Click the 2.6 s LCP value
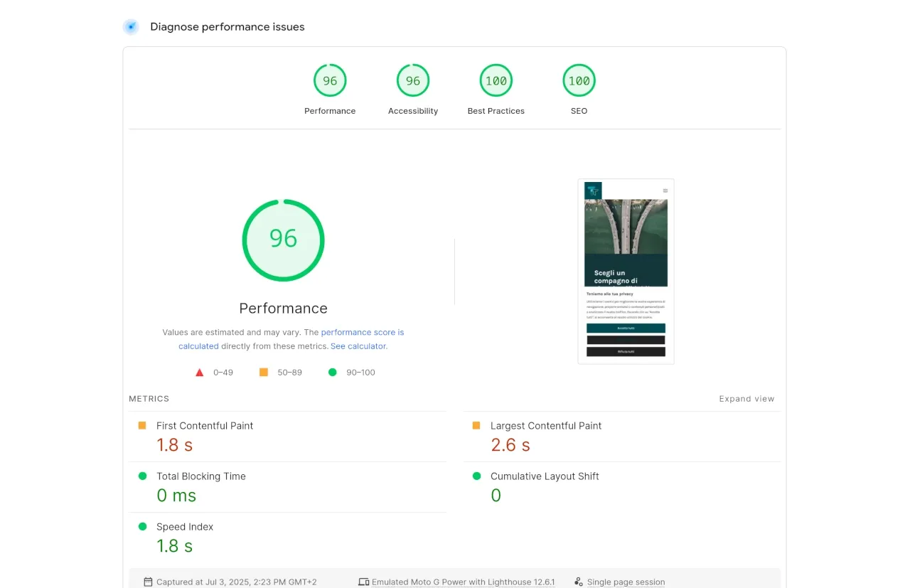Image resolution: width=910 pixels, height=588 pixels. [x=510, y=445]
